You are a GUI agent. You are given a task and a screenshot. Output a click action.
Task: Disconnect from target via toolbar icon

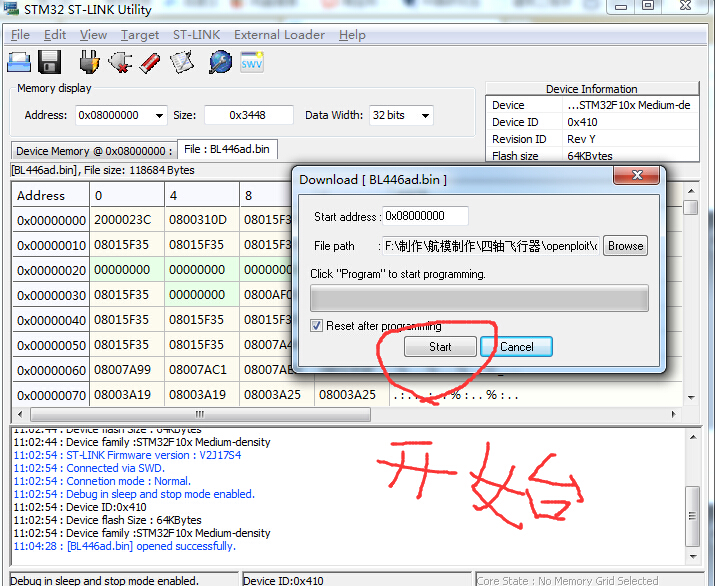tap(120, 62)
